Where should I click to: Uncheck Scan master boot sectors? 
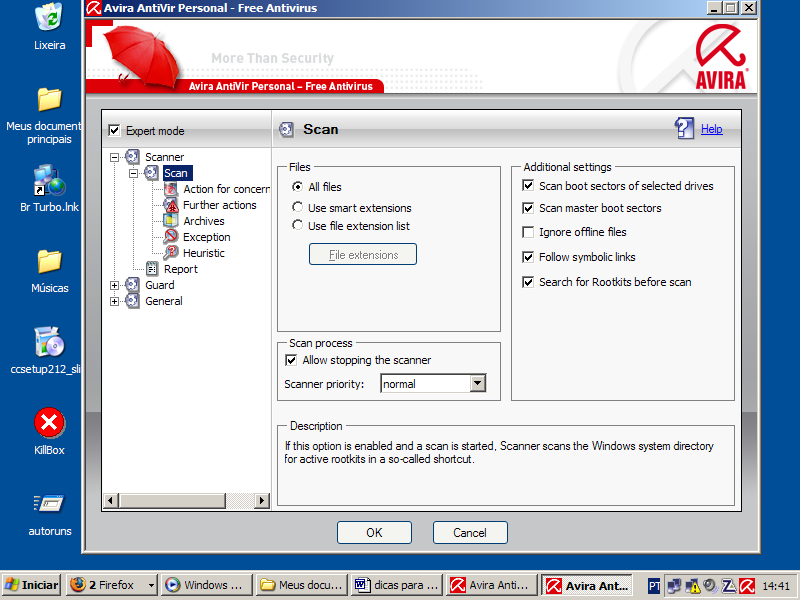(528, 208)
